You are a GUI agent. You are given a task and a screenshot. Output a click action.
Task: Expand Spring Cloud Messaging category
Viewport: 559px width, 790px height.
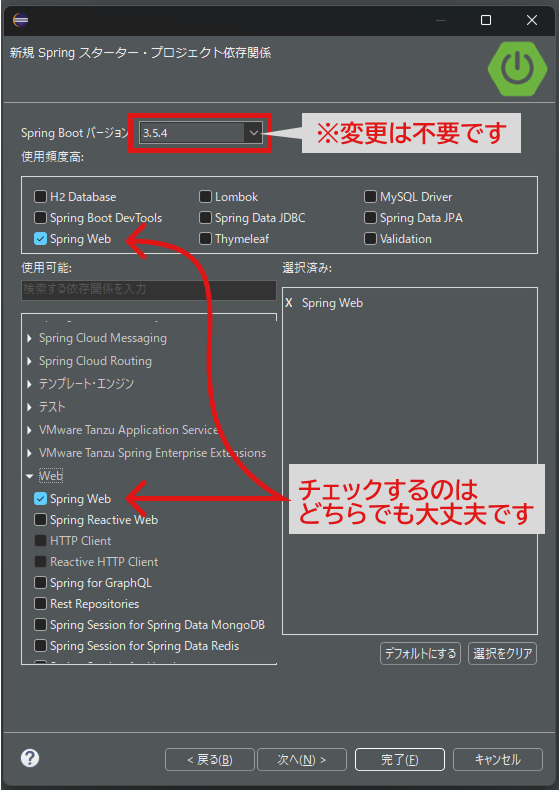[x=29, y=338]
